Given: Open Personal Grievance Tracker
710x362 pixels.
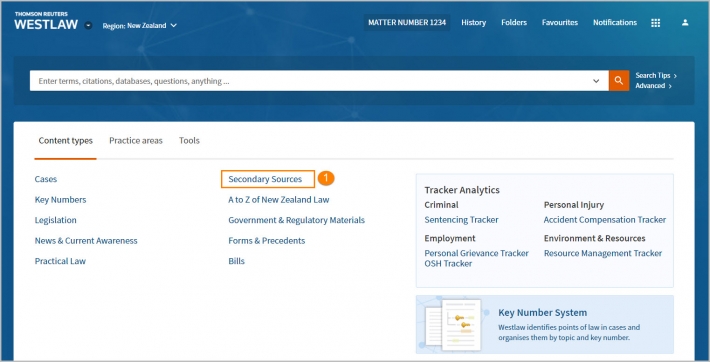Looking at the screenshot, I should (x=476, y=253).
